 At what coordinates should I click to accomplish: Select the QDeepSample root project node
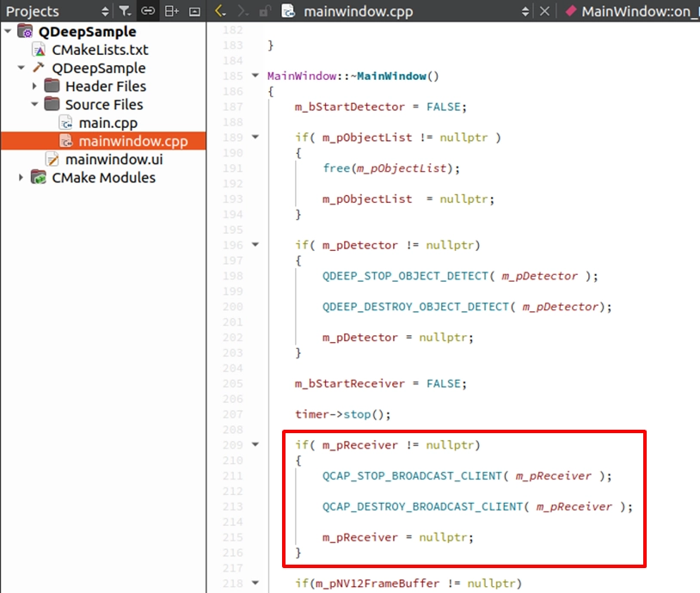click(87, 32)
